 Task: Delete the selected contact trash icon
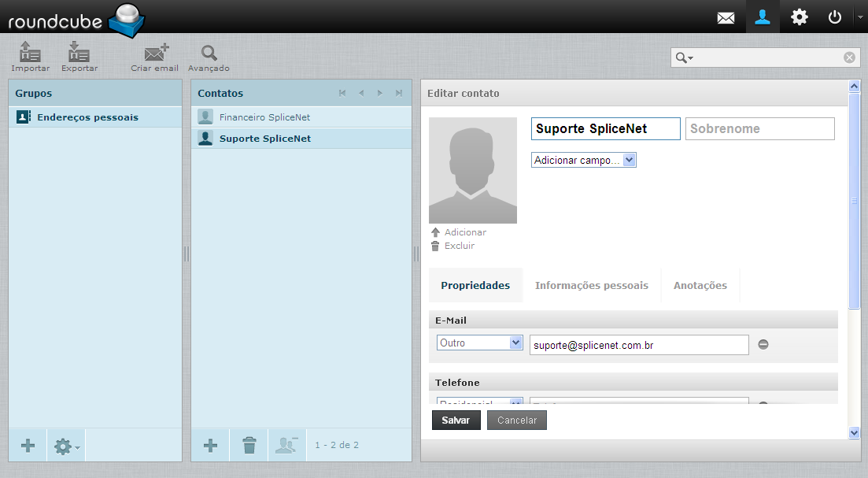point(249,446)
